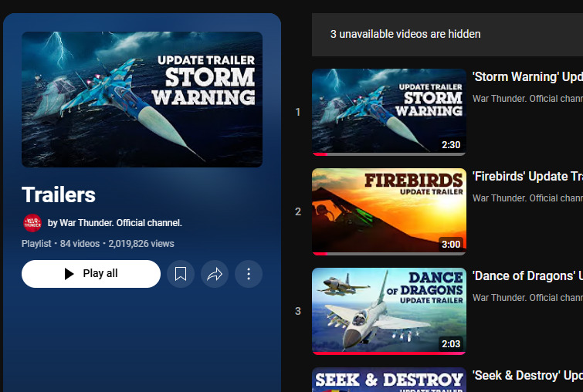
Task: Play the Storm Warning video thumbnail numbered 1
Action: (x=389, y=112)
